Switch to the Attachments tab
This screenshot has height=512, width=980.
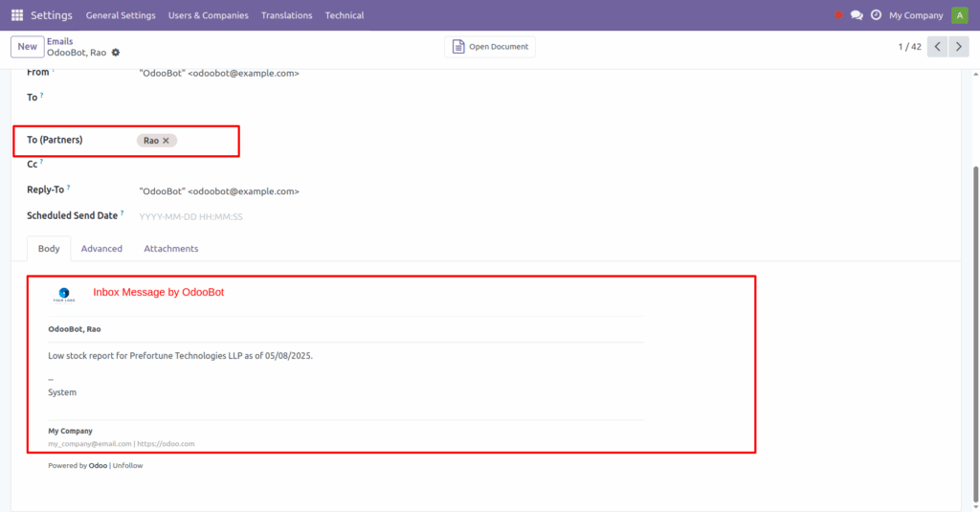[x=171, y=248]
